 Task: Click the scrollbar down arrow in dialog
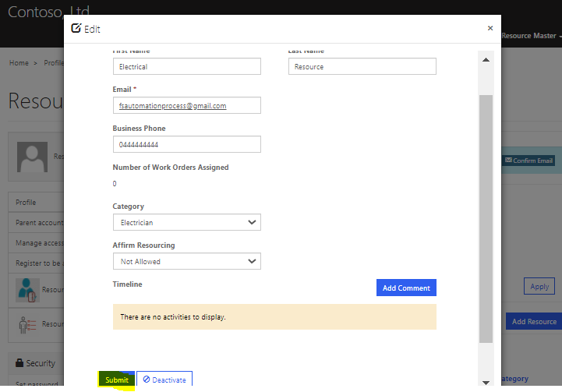coord(486,383)
